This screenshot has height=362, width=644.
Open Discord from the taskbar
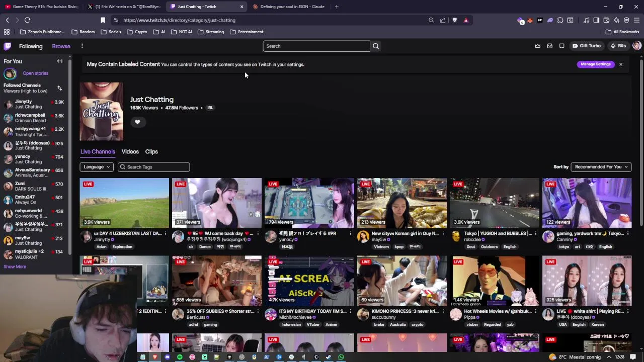[x=167, y=357]
